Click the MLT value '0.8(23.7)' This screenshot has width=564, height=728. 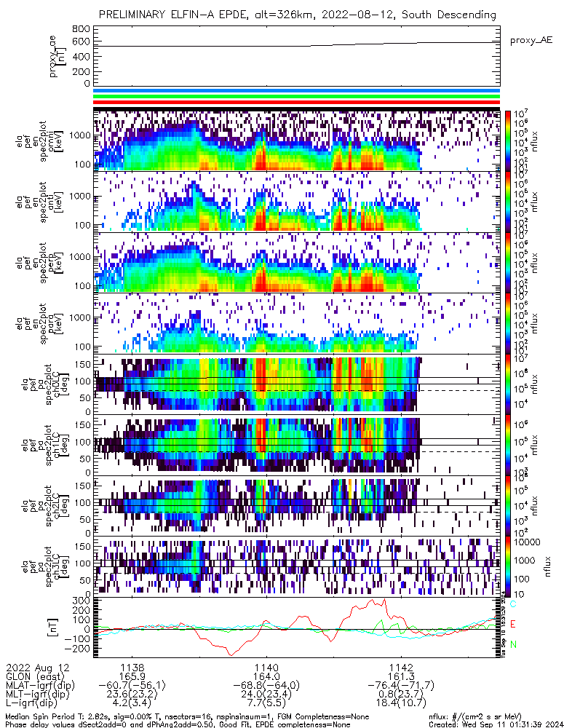pos(400,694)
